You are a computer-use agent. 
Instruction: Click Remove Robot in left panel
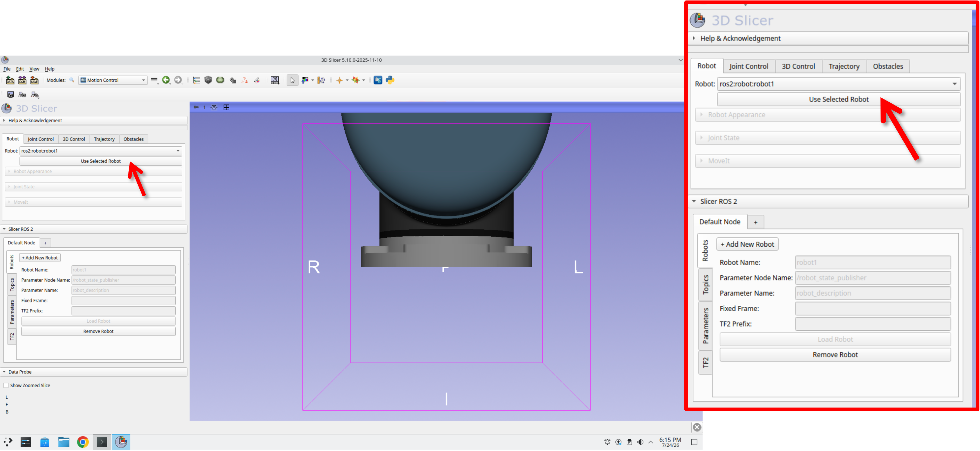coord(99,331)
